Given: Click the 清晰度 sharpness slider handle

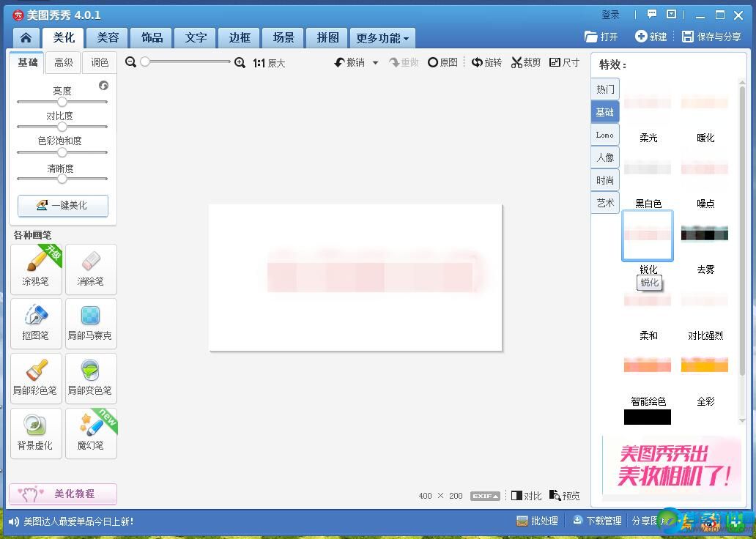Looking at the screenshot, I should pos(62,179).
